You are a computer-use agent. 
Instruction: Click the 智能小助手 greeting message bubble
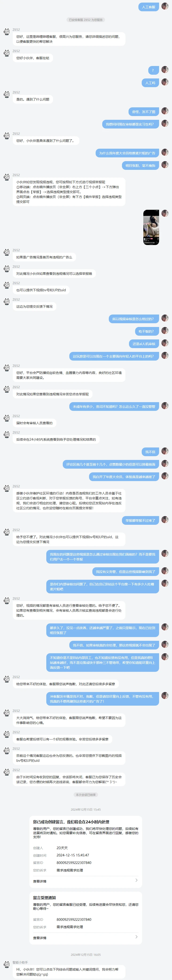[69, 972]
